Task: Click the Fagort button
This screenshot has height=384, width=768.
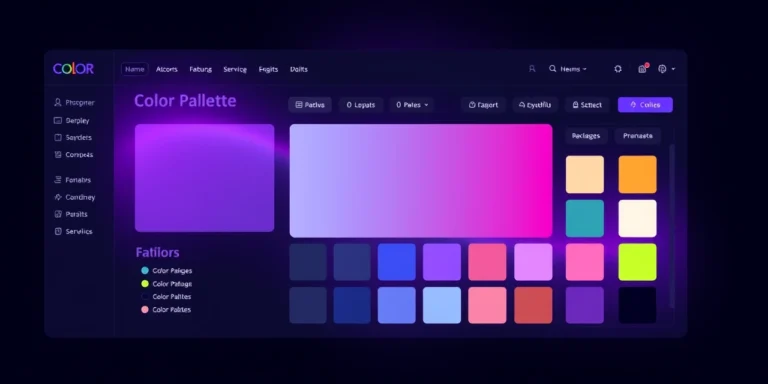Action: (483, 105)
